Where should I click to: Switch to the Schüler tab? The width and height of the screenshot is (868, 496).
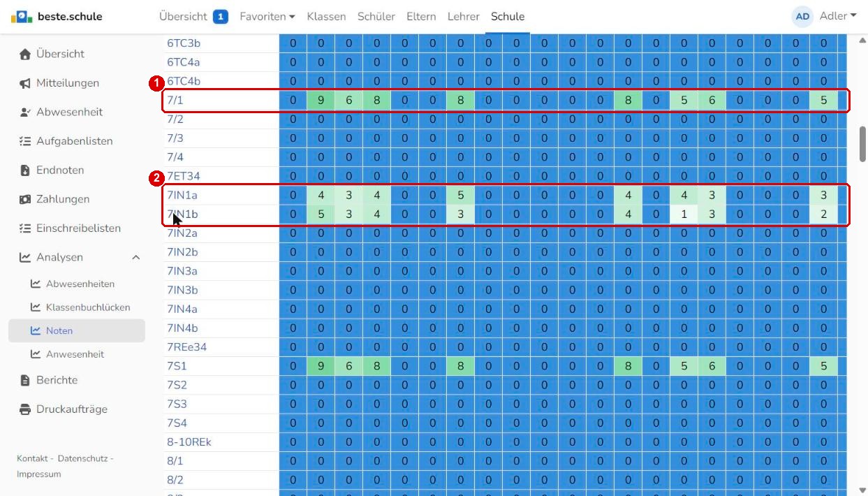pos(376,17)
